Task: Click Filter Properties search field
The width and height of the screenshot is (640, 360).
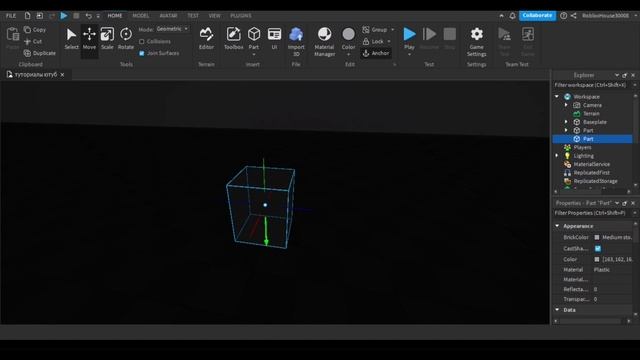Action: pyautogui.click(x=591, y=213)
